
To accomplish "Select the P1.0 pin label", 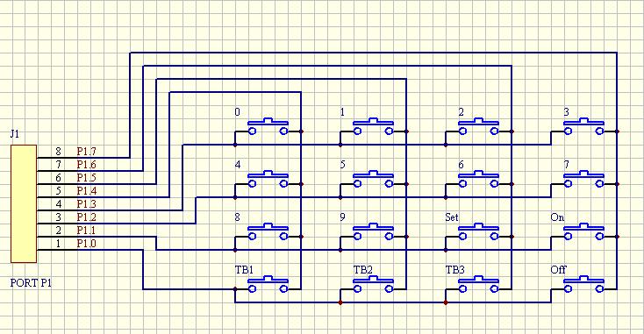I will click(x=86, y=244).
